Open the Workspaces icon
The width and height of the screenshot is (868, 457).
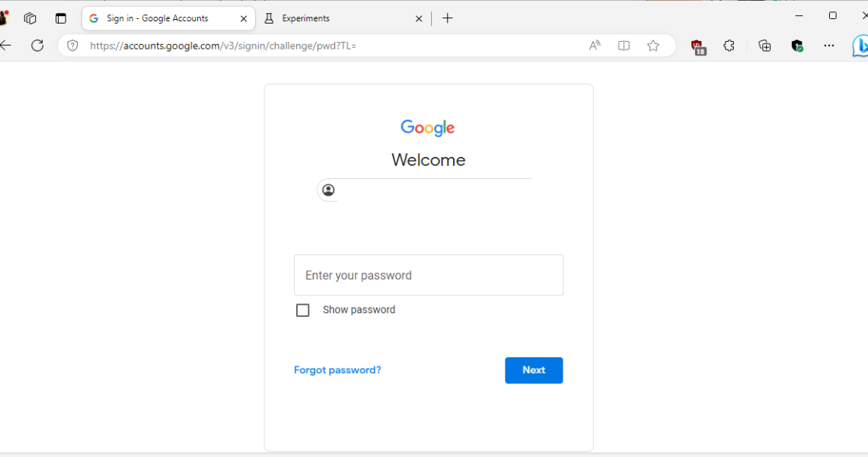click(30, 18)
